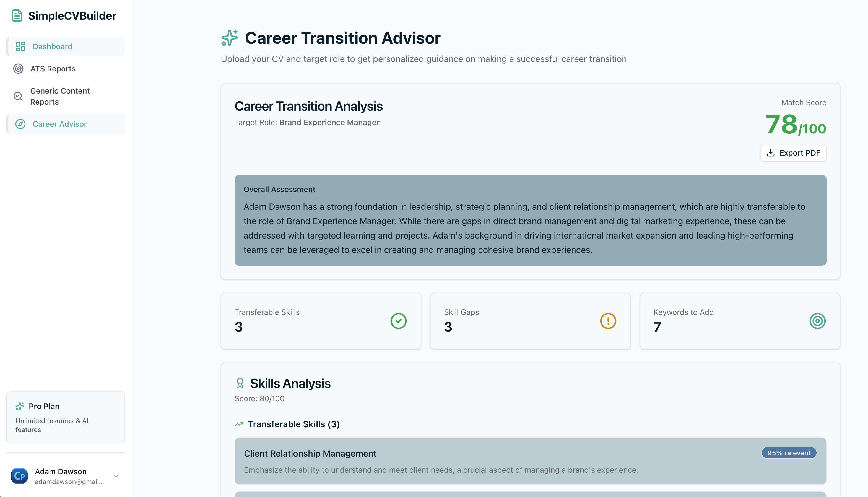Click the Generic Content Reports magnifier icon
This screenshot has height=497, width=868.
(18, 96)
